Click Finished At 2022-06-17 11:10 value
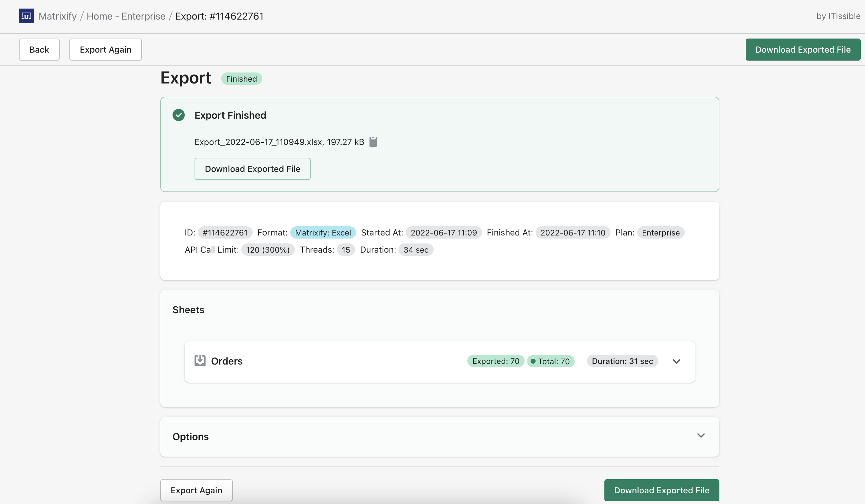The image size is (865, 504). pos(573,232)
